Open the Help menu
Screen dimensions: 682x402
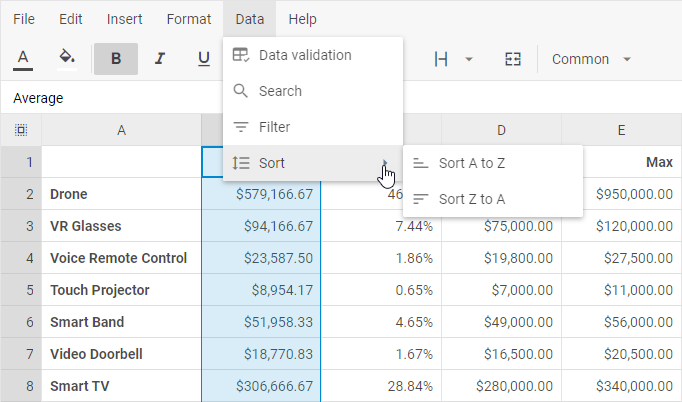click(302, 19)
